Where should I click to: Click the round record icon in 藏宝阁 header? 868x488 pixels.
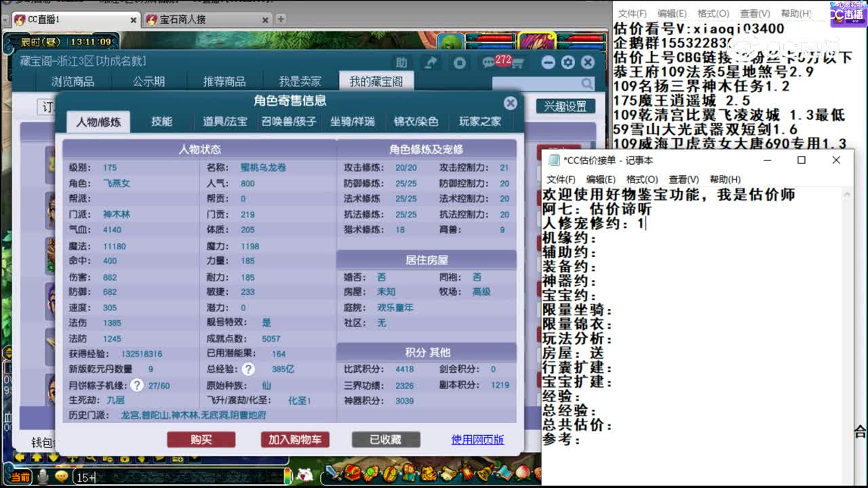[459, 62]
